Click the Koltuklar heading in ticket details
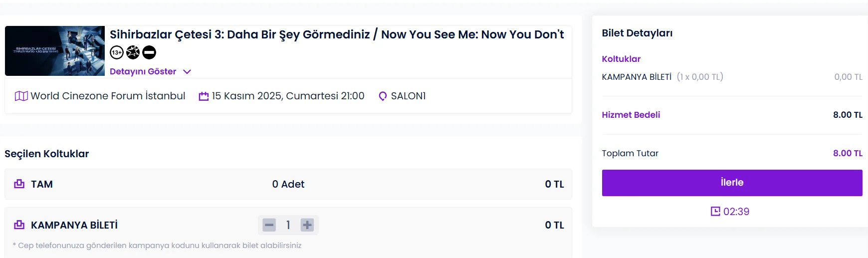This screenshot has width=868, height=258. click(x=621, y=59)
